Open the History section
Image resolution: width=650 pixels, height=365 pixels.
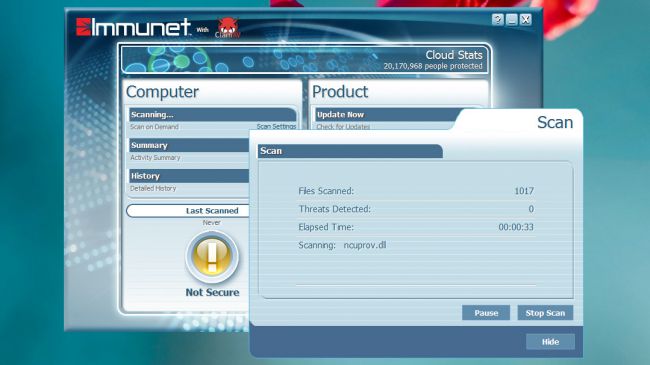point(189,176)
